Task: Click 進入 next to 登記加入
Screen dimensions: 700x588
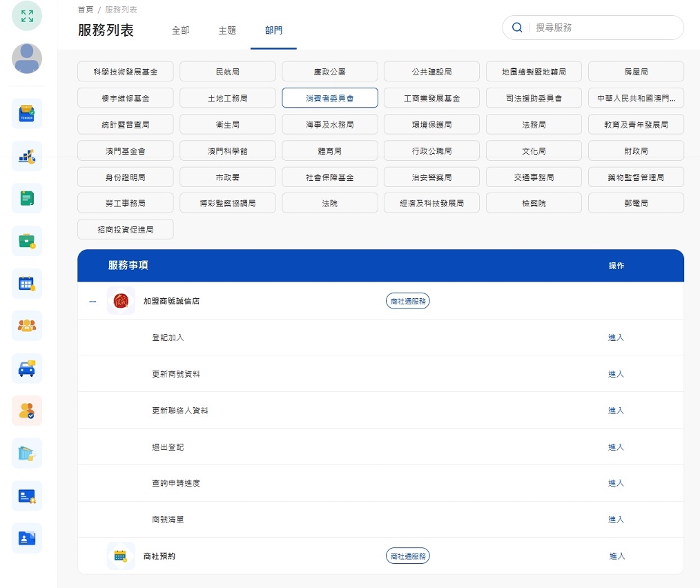Action: [615, 337]
